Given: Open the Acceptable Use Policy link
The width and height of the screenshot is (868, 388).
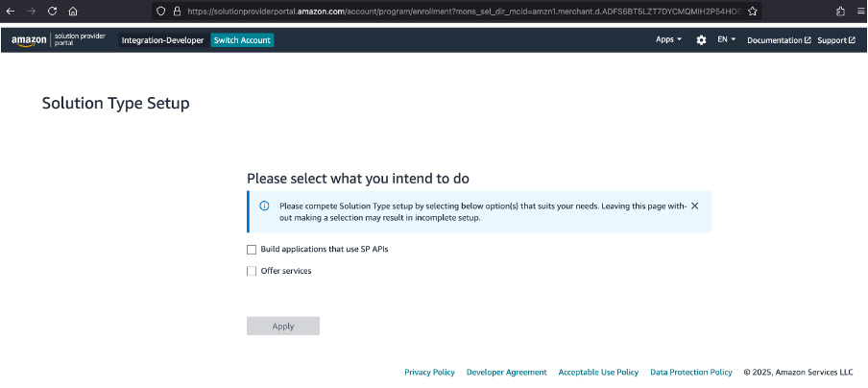Looking at the screenshot, I should click(x=598, y=372).
